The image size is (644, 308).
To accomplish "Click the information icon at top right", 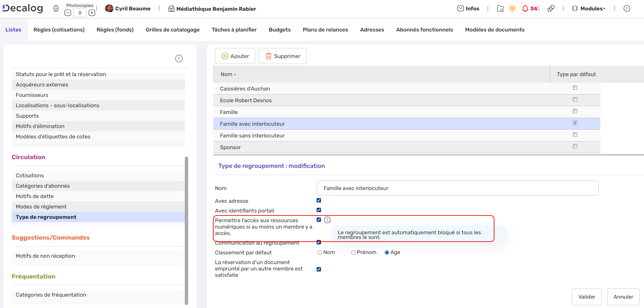I will pos(627,8).
